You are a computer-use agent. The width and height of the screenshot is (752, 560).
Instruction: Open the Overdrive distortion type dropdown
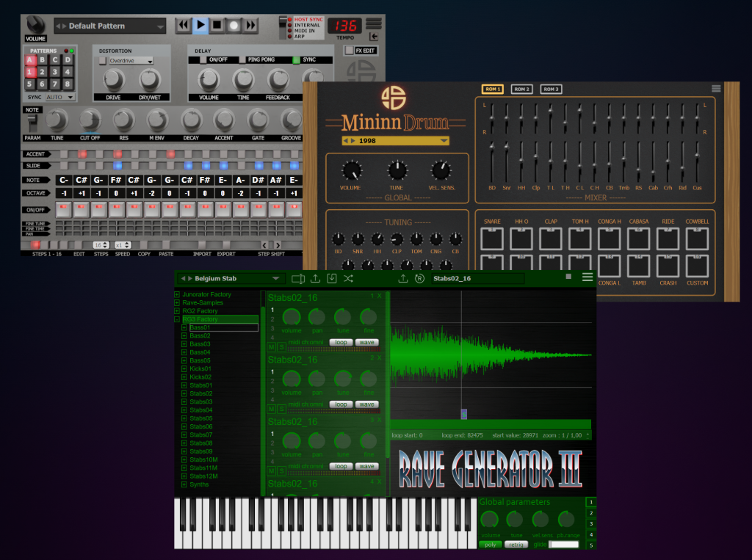point(131,61)
